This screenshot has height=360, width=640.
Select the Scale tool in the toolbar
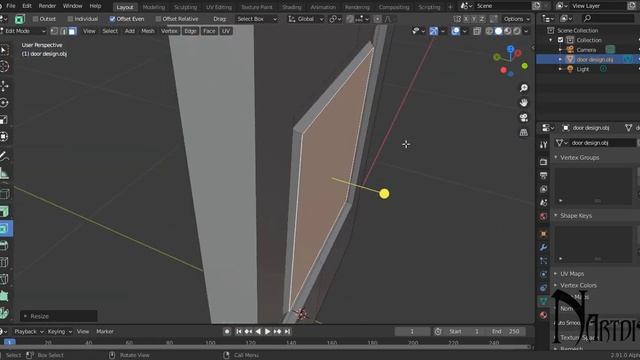4,120
